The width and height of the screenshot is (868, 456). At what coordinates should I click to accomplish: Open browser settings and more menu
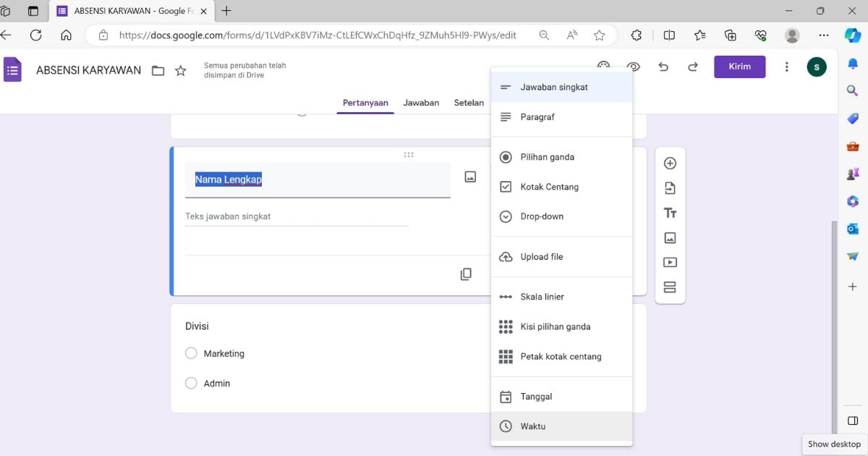[824, 35]
